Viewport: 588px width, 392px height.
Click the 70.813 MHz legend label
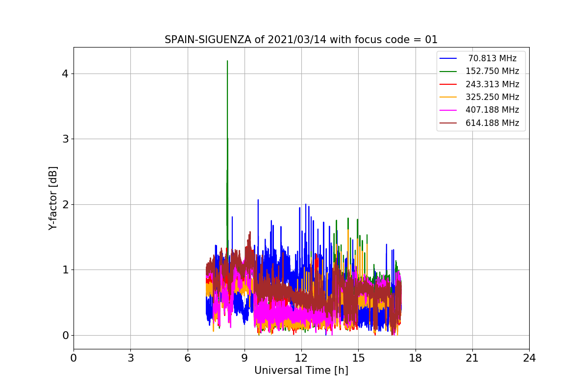(x=492, y=58)
